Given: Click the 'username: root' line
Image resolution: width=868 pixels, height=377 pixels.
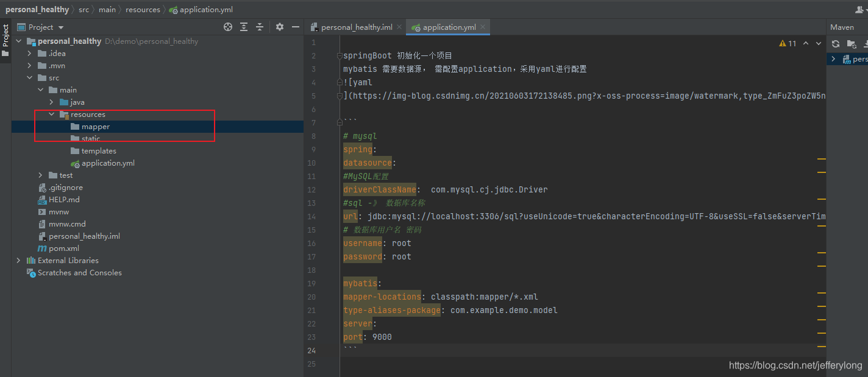Looking at the screenshot, I should click(377, 243).
